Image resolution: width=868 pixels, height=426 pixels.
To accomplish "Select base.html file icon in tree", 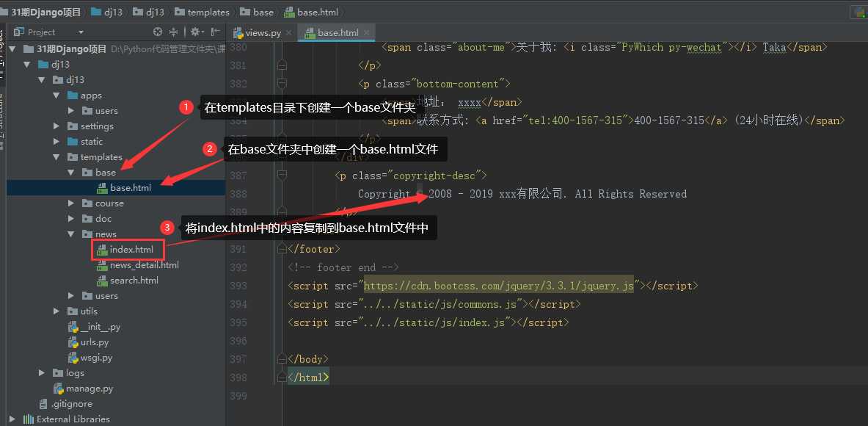I will point(102,188).
